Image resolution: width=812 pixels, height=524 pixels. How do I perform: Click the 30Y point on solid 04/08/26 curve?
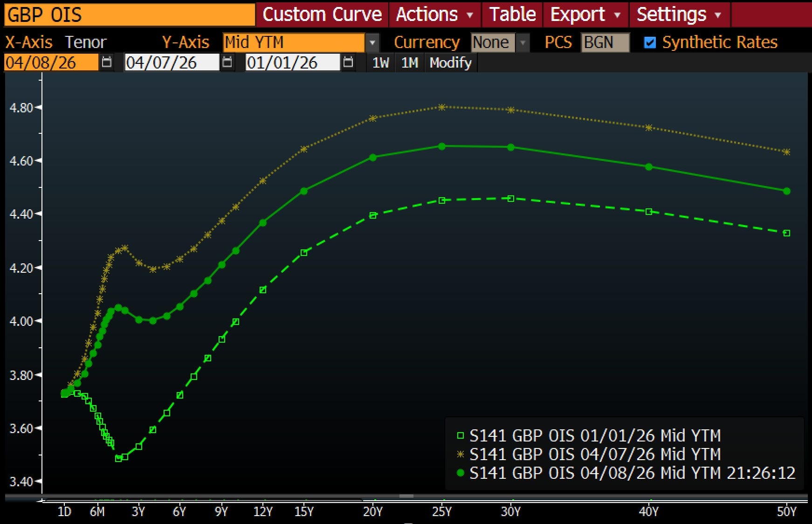point(511,147)
